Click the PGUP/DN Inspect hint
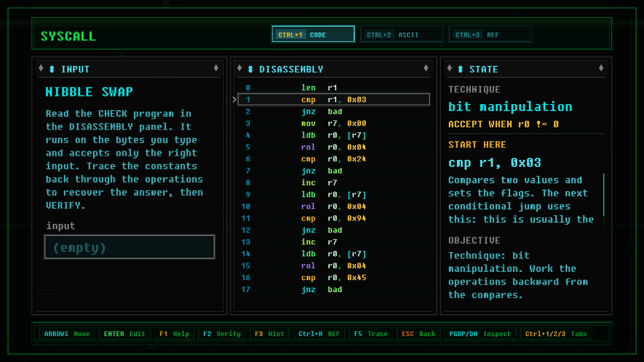644x362 pixels. tap(479, 333)
